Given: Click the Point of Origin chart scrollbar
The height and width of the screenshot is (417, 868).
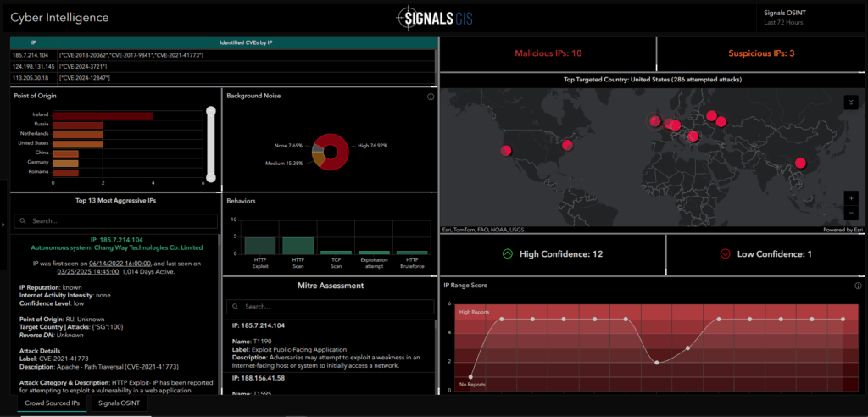Looking at the screenshot, I should [210, 144].
